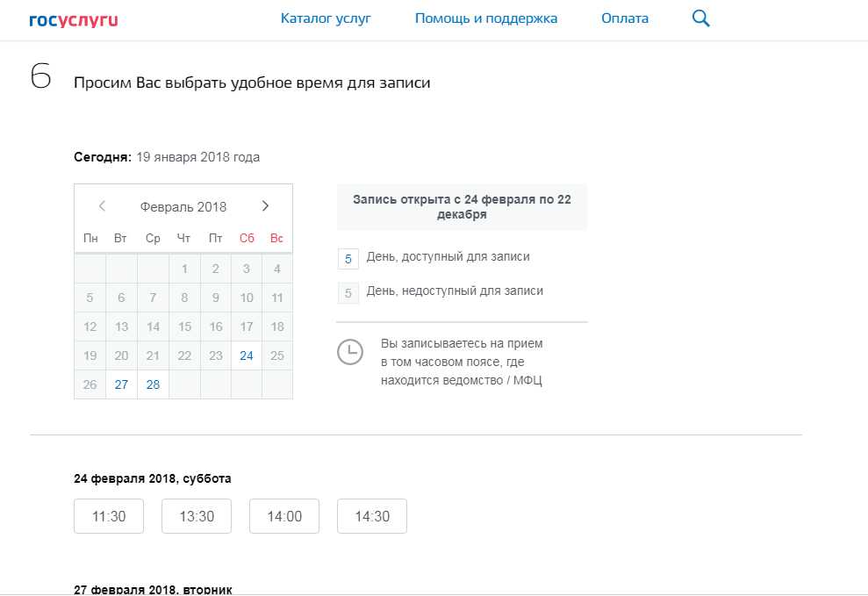Open Каталог услуг menu
The height and width of the screenshot is (596, 868).
(326, 18)
